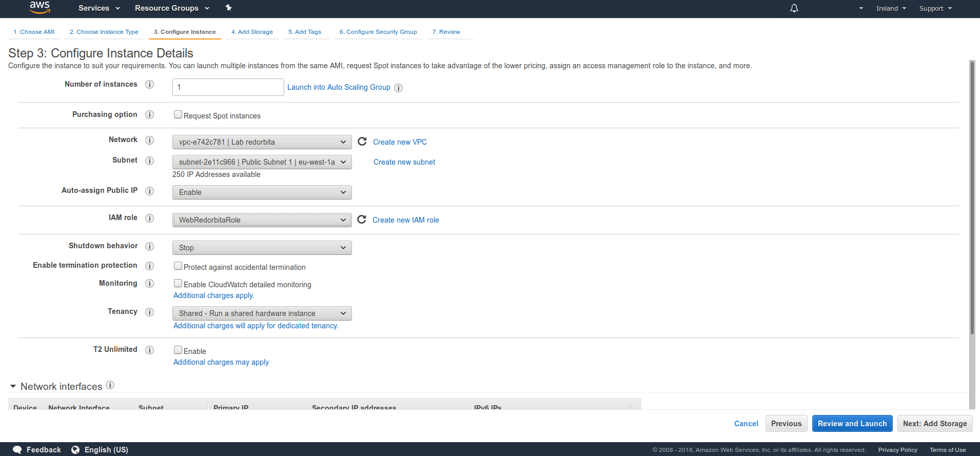This screenshot has width=980, height=456.
Task: Click the Number of instances input field
Action: tap(228, 87)
